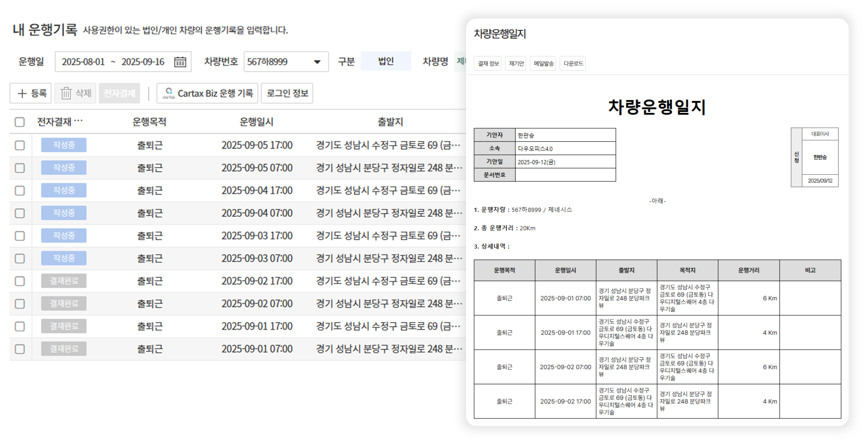The width and height of the screenshot is (868, 444).
Task: Open the 결재 정보 tab in document panel
Action: click(488, 64)
